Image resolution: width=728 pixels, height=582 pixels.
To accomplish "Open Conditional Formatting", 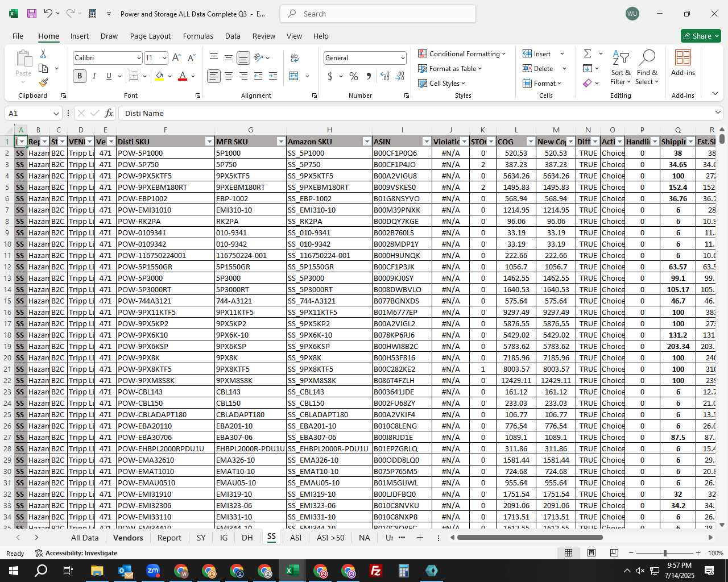I will click(462, 53).
